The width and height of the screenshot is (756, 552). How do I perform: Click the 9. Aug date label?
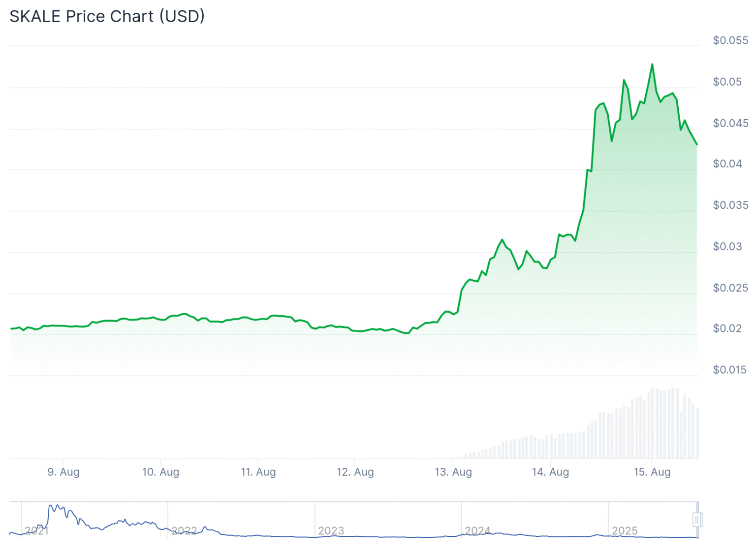tap(63, 472)
